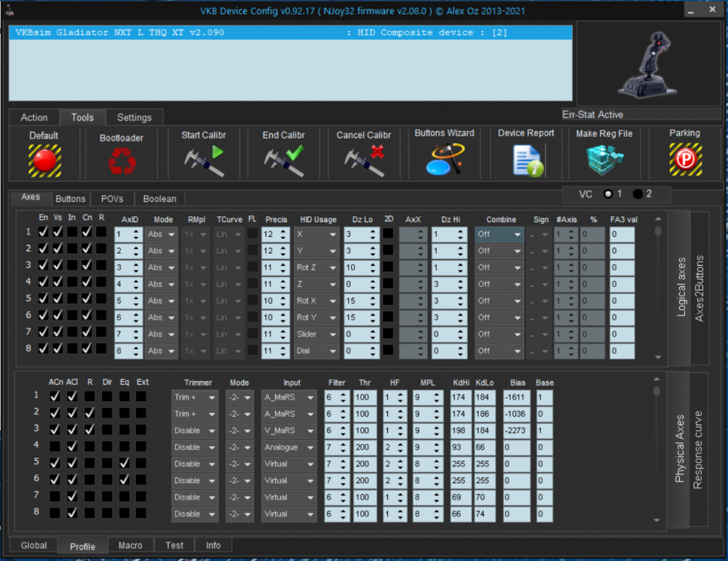Start calibration with Start Calibr icon
This screenshot has width=728, height=561.
[203, 160]
